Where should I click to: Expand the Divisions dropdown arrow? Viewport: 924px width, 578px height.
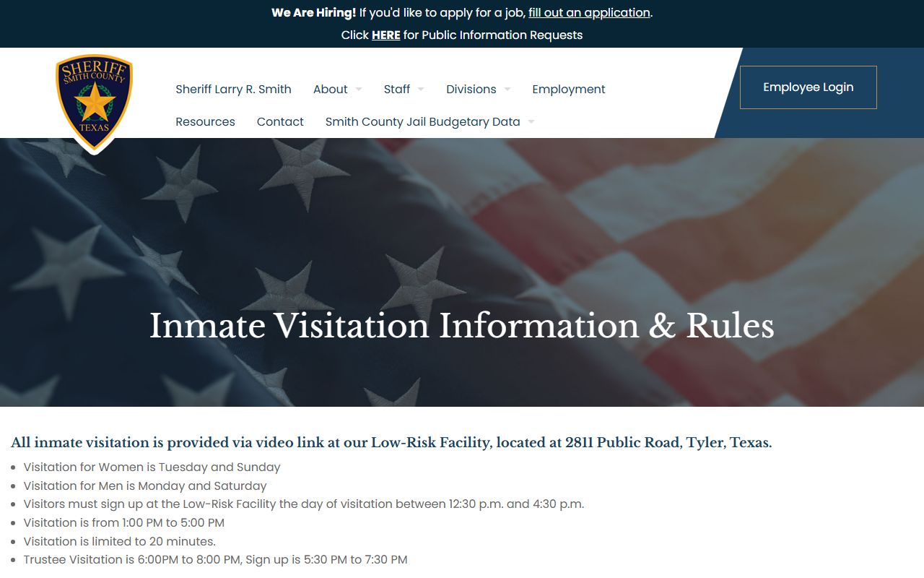(507, 90)
